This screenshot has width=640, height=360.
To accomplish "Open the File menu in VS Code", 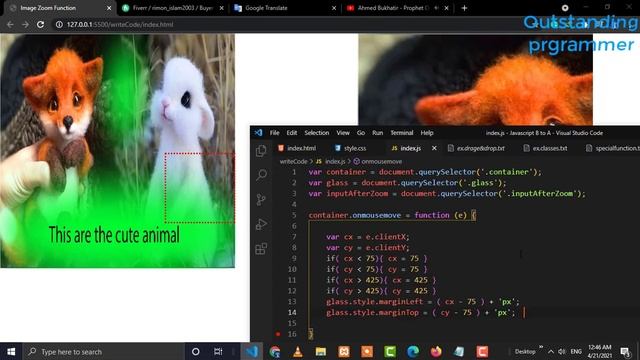I will point(275,133).
